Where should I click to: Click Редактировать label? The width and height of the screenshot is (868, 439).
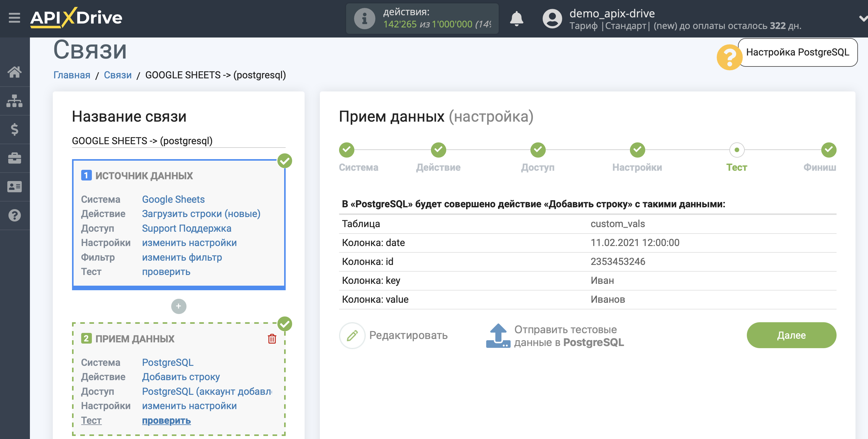[408, 335]
